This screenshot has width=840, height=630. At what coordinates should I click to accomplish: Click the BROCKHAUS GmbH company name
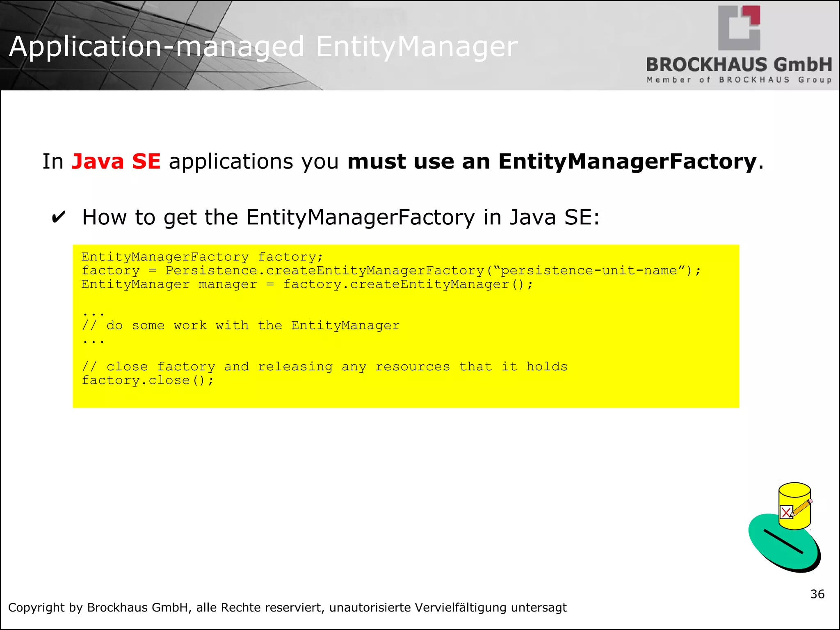point(739,65)
